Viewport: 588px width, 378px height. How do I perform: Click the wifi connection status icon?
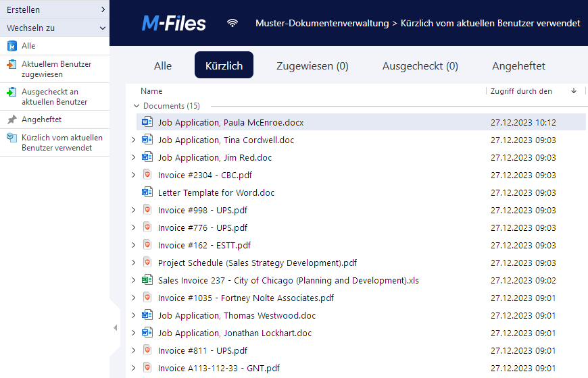232,23
